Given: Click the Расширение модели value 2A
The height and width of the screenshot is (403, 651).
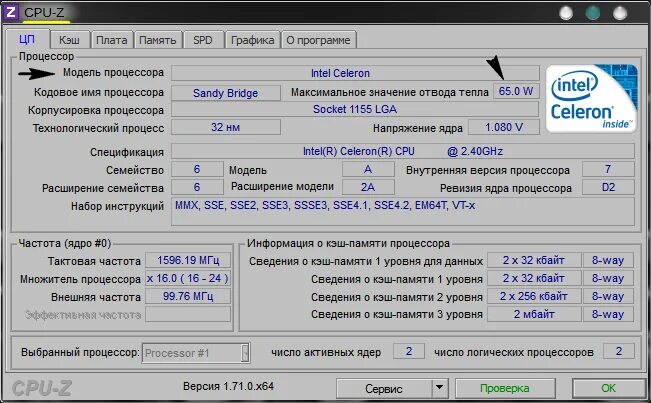Looking at the screenshot, I should pyautogui.click(x=368, y=187).
